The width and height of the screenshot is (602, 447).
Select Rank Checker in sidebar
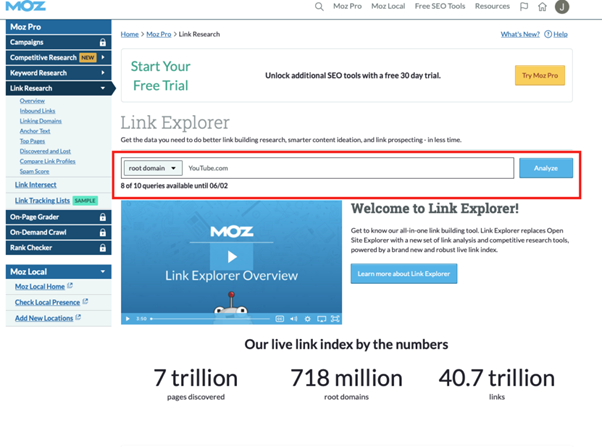(x=58, y=248)
